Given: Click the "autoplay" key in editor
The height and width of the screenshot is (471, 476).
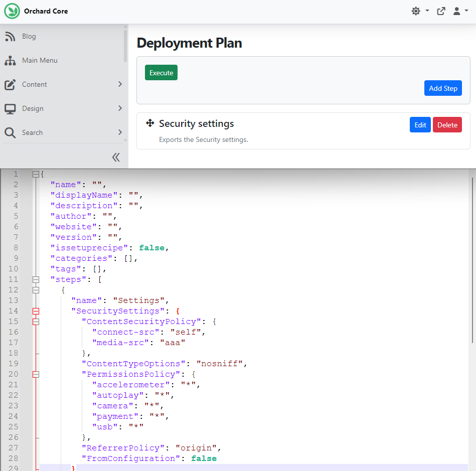Looking at the screenshot, I should (118, 395).
